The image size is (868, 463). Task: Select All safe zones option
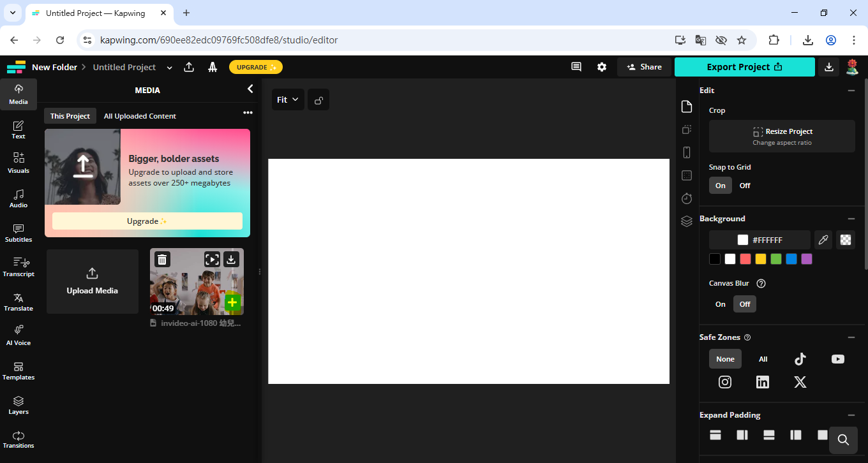(x=763, y=359)
